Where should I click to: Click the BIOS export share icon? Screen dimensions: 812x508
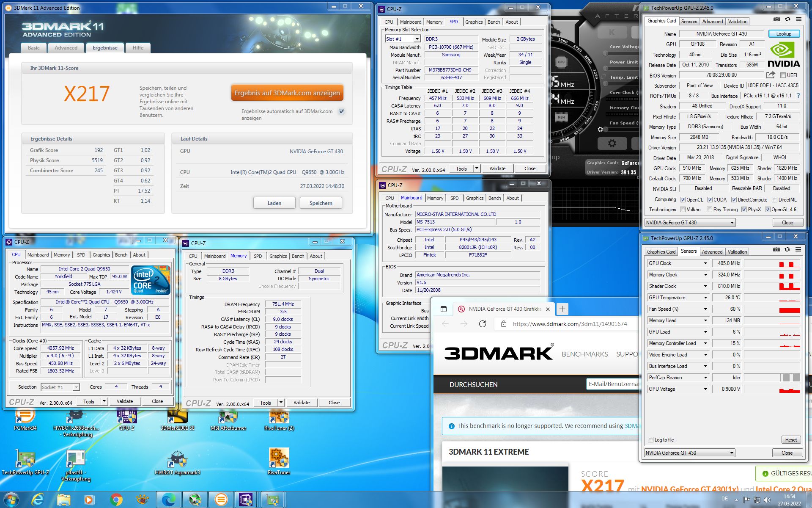coord(771,75)
